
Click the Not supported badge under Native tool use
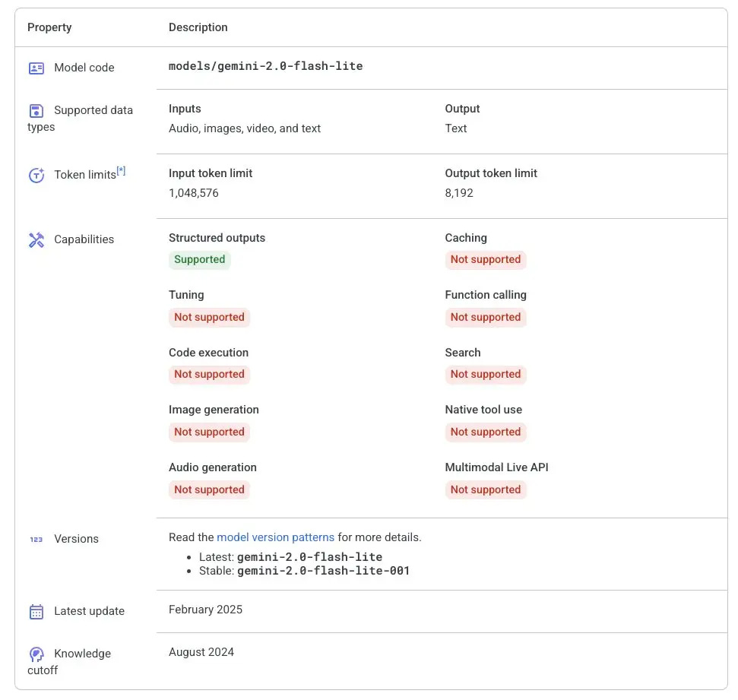[485, 432]
